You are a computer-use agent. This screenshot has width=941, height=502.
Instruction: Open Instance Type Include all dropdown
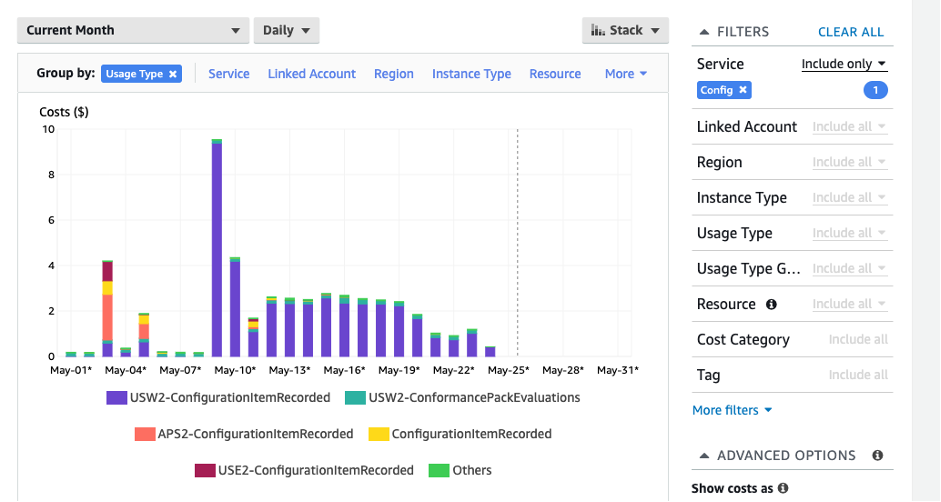pos(849,198)
